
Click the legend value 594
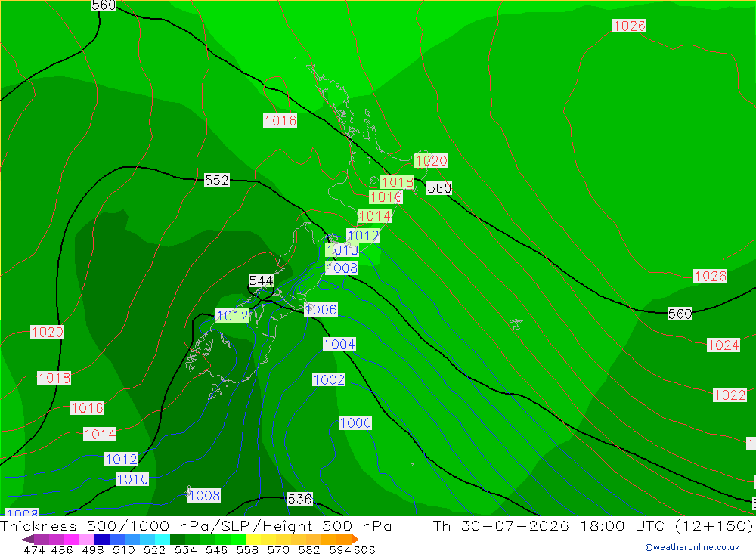pyautogui.click(x=340, y=549)
